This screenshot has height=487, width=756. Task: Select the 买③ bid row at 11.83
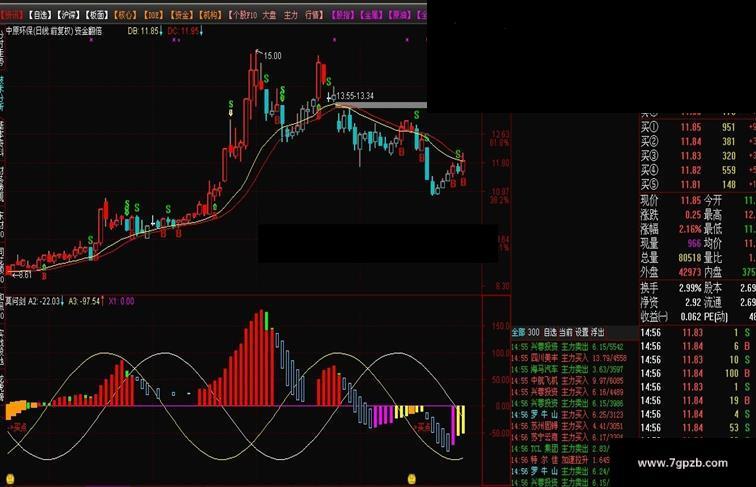(x=698, y=156)
